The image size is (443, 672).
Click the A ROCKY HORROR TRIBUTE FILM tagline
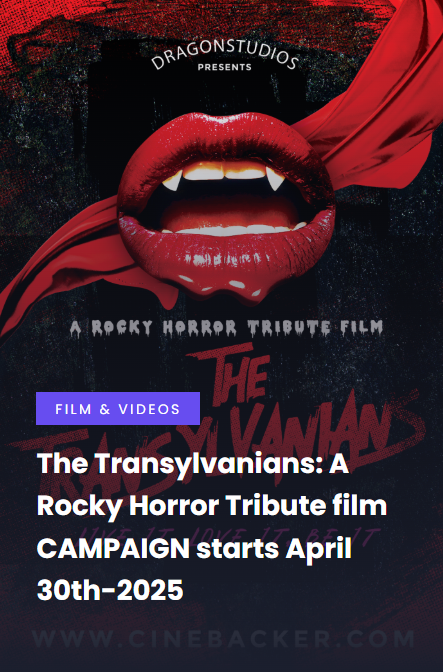(227, 328)
